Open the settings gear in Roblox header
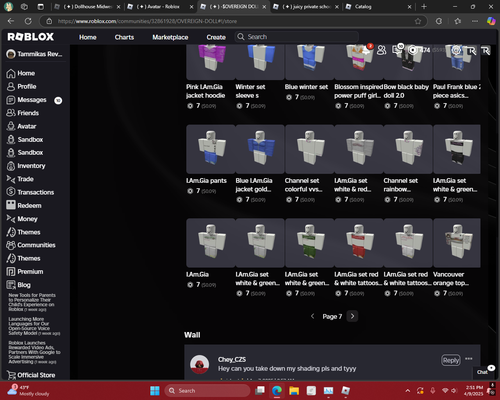 point(456,50)
